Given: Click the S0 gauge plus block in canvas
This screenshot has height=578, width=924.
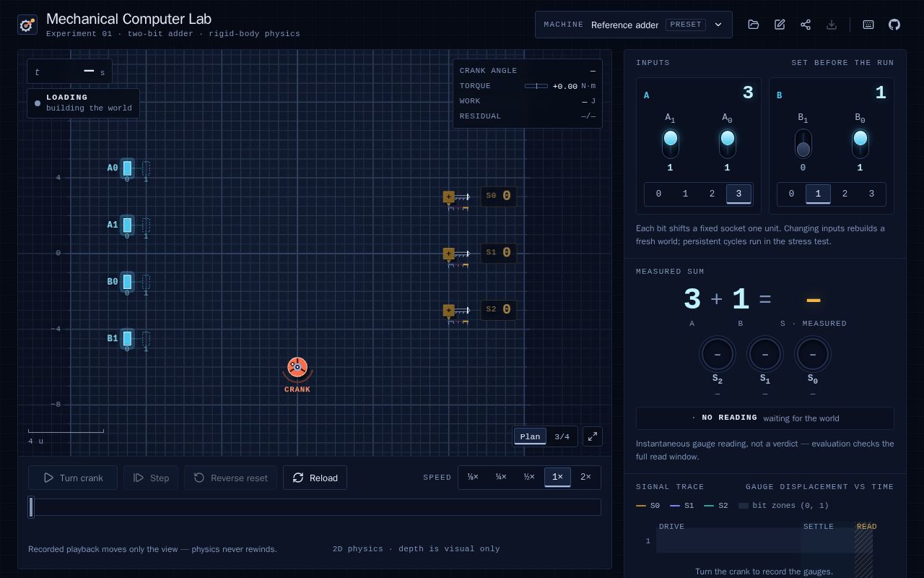Looking at the screenshot, I should click(x=448, y=197).
